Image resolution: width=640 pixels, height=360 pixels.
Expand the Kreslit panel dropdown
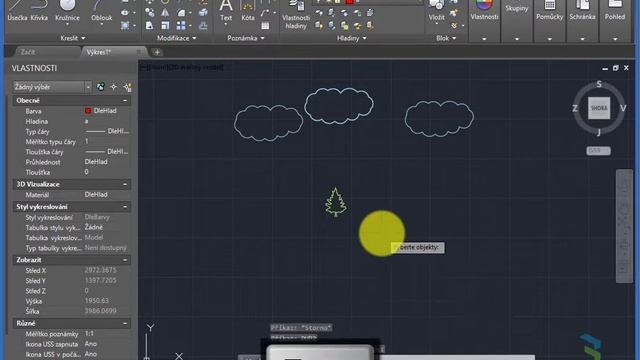(73, 38)
